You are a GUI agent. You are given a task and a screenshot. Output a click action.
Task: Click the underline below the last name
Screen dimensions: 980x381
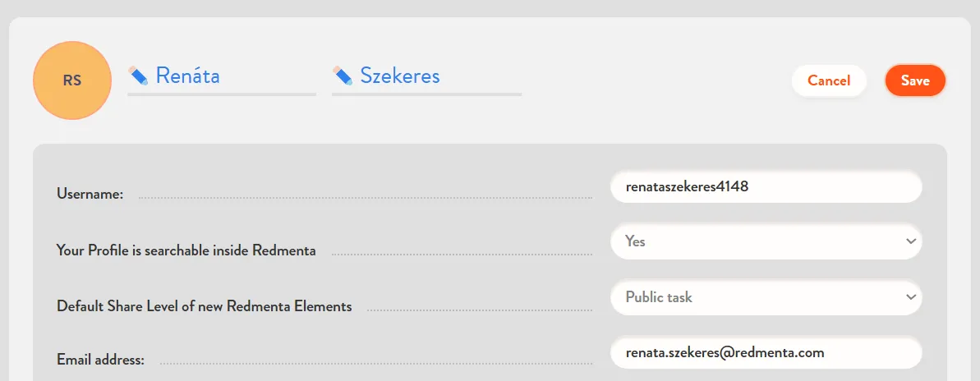pos(426,94)
